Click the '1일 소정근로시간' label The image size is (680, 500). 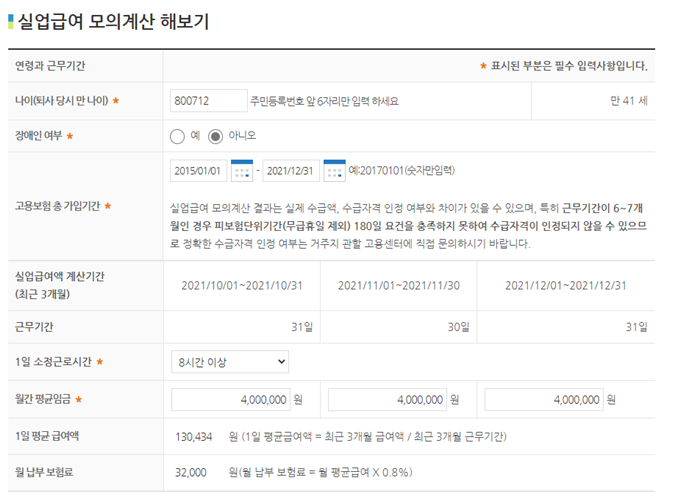[x=53, y=362]
